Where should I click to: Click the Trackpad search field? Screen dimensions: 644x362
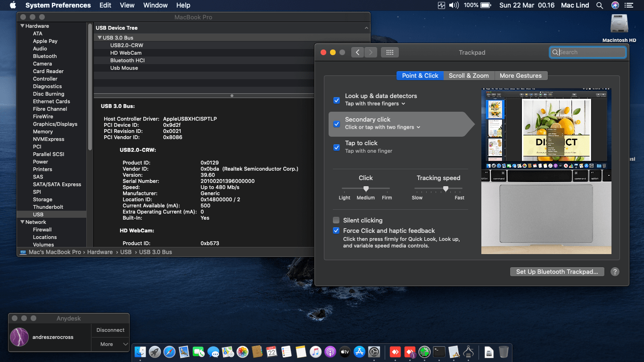coord(588,52)
